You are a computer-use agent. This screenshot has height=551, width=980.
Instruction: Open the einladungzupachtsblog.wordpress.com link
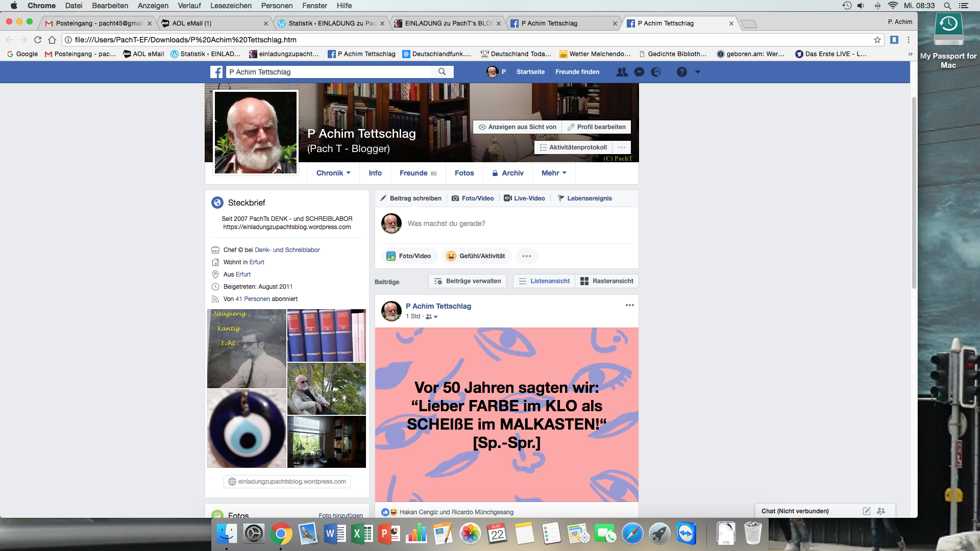click(287, 482)
